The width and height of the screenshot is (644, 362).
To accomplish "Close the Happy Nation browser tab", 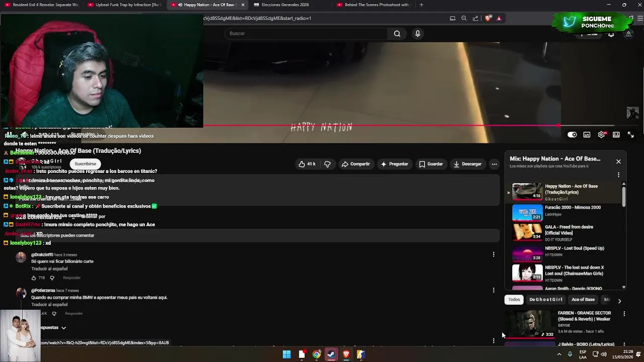I will coord(243,5).
